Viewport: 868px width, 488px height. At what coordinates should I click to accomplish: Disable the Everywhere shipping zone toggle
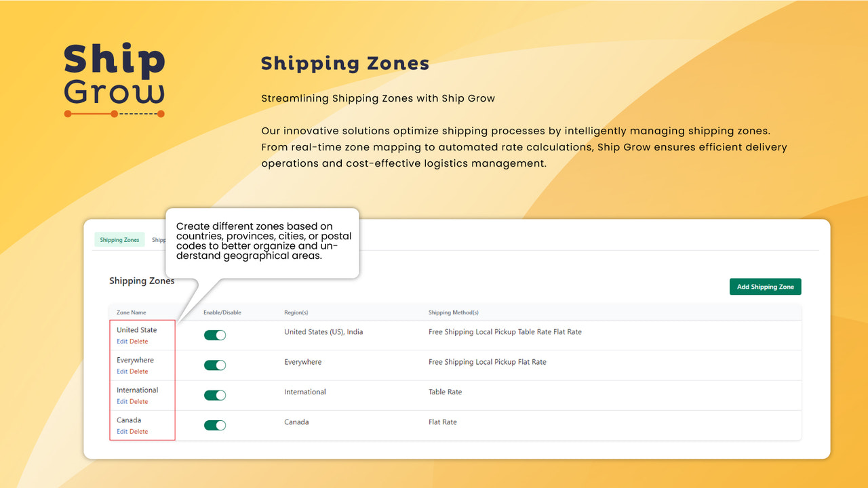pos(215,365)
